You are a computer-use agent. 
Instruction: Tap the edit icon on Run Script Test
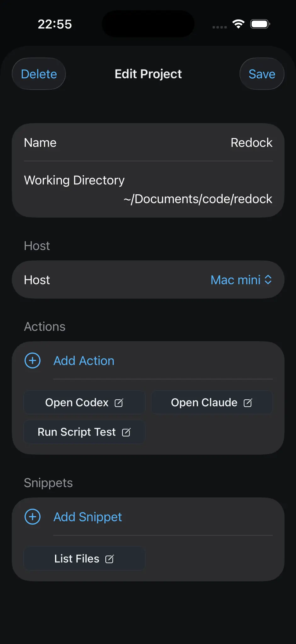[126, 432]
